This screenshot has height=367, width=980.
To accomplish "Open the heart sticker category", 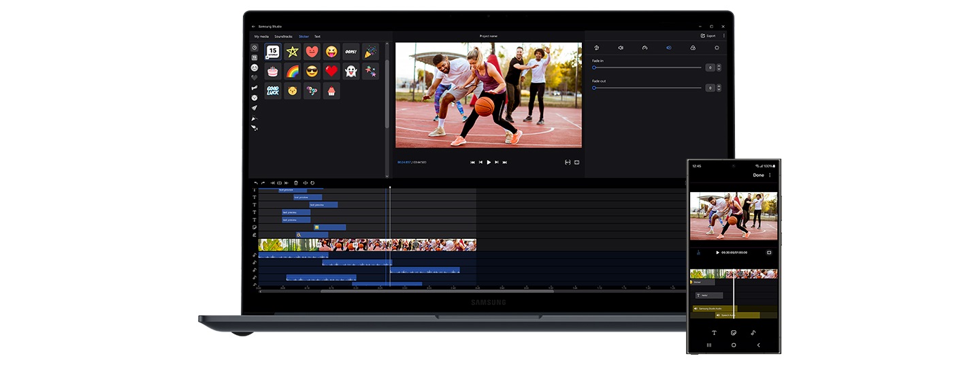I will click(x=255, y=78).
